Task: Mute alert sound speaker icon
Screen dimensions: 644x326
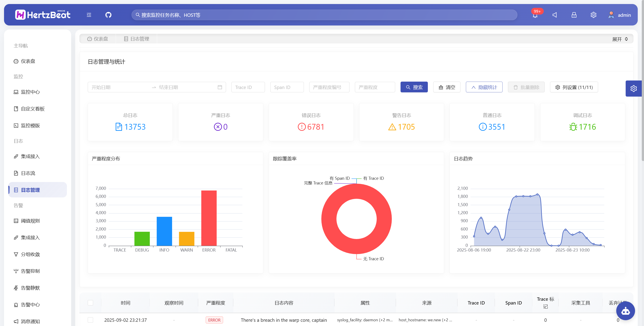Action: [554, 15]
